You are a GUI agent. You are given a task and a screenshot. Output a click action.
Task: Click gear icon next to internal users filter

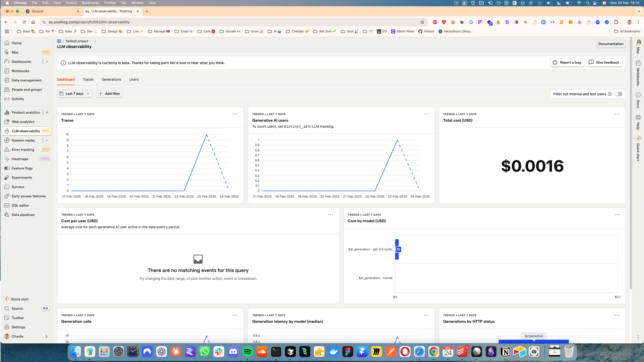[x=610, y=94]
